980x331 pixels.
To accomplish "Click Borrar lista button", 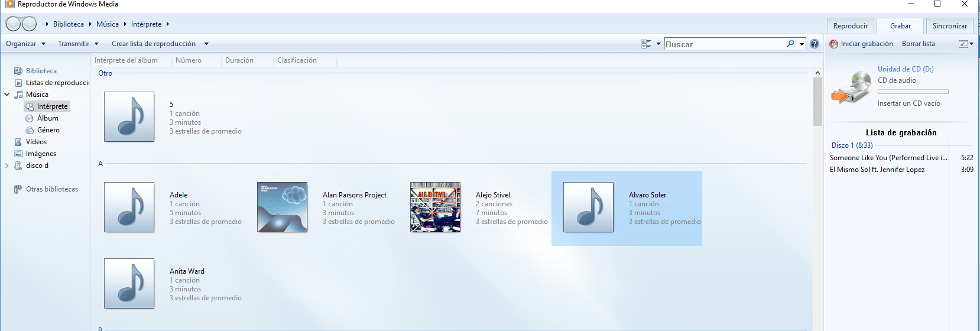I will click(x=919, y=44).
